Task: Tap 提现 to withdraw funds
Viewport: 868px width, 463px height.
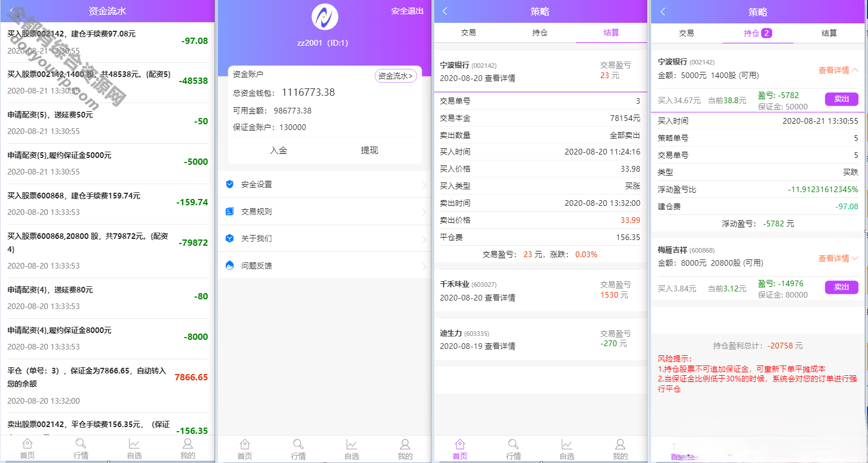Action: (x=369, y=151)
